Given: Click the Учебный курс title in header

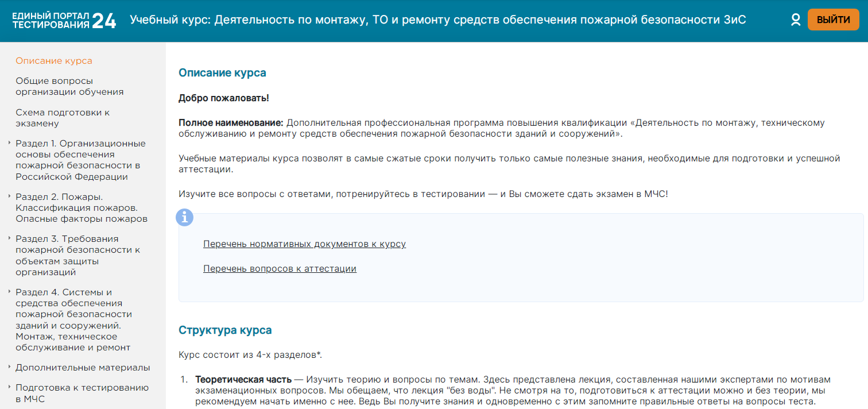Looking at the screenshot, I should [x=437, y=20].
